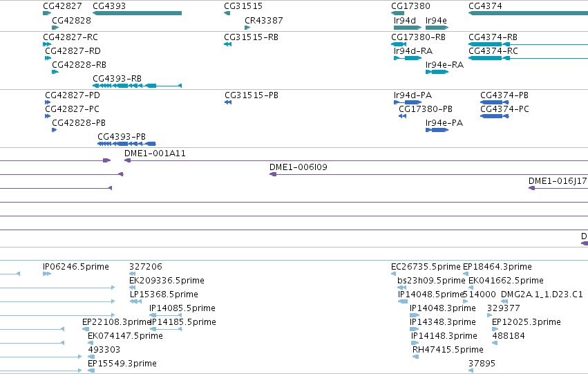Select protein CG42828-PB
The height and width of the screenshot is (374, 588).
(55, 130)
